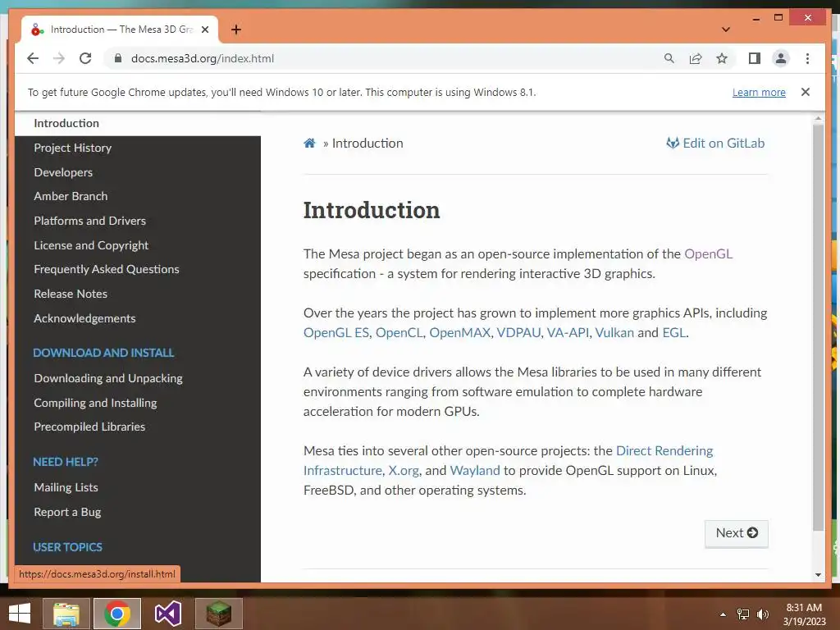Open Amber Branch in the sidebar
840x630 pixels.
(x=71, y=196)
